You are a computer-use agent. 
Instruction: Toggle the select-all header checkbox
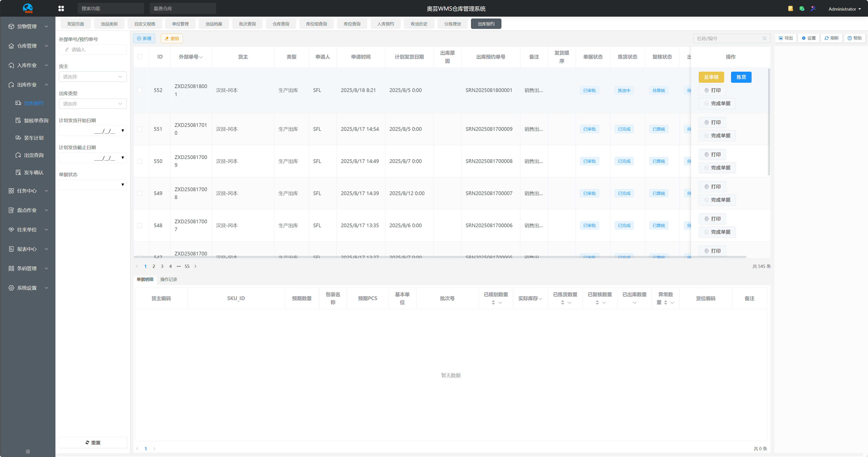tap(140, 57)
